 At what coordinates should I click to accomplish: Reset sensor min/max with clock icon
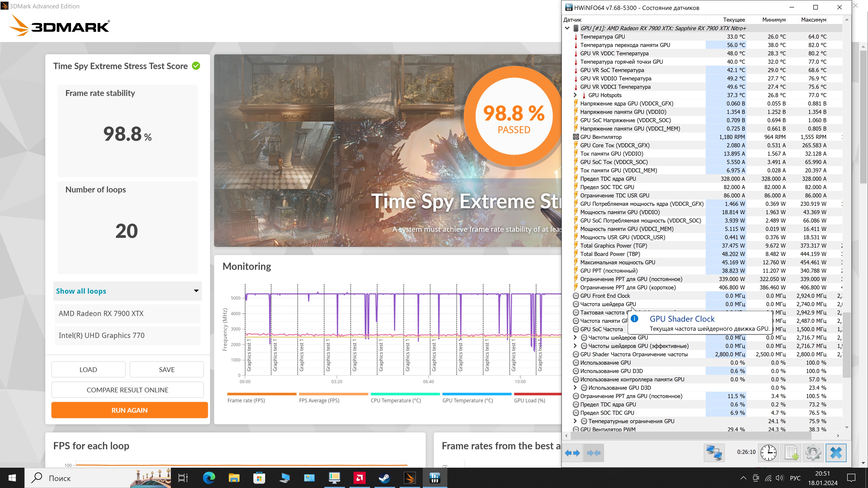point(768,452)
